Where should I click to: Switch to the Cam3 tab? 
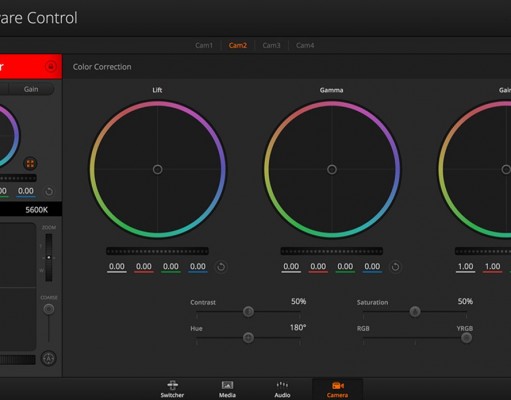point(271,45)
